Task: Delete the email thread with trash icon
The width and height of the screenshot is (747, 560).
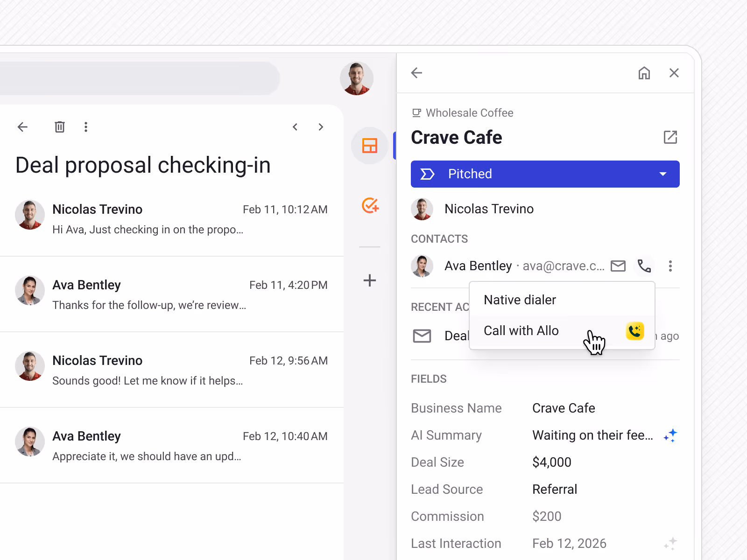Action: (60, 127)
